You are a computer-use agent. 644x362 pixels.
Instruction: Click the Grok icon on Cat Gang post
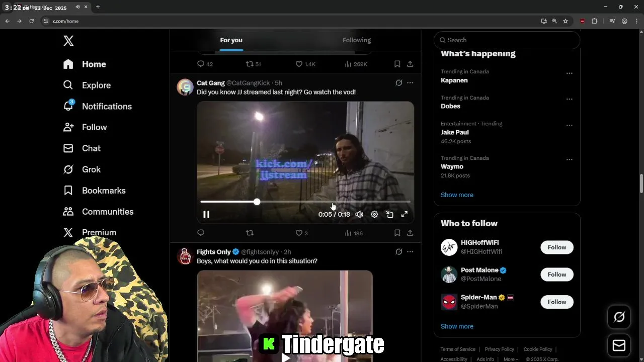point(399,83)
